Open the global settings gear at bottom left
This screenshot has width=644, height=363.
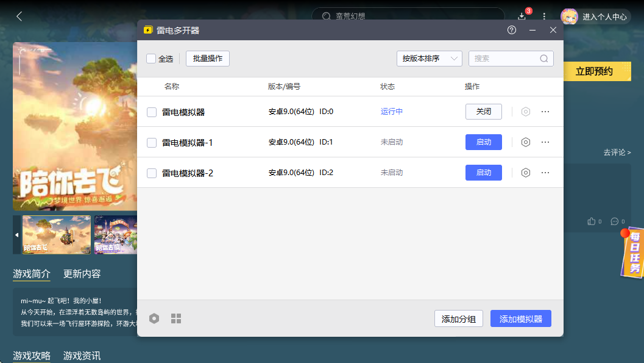(154, 318)
